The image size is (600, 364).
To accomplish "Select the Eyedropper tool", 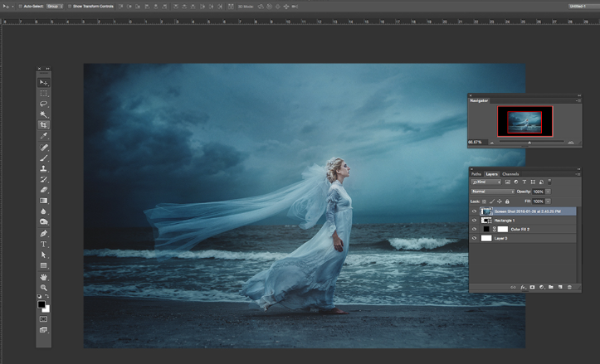I will (x=43, y=136).
